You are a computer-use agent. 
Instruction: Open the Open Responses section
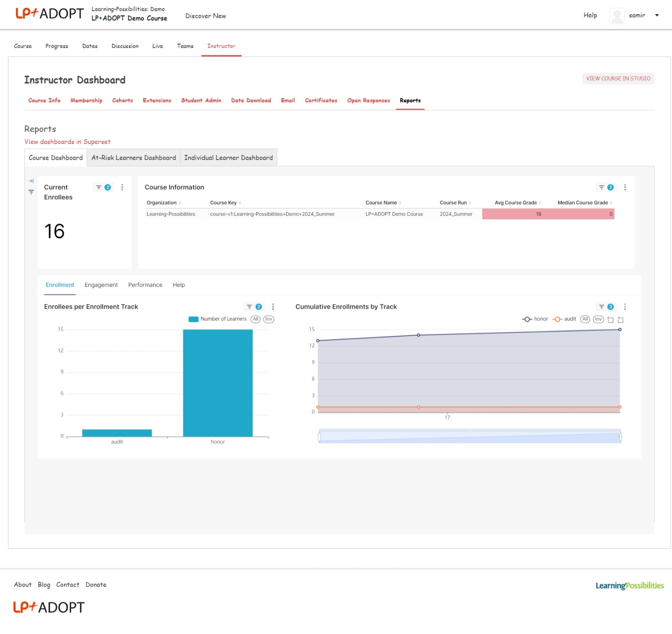[368, 100]
